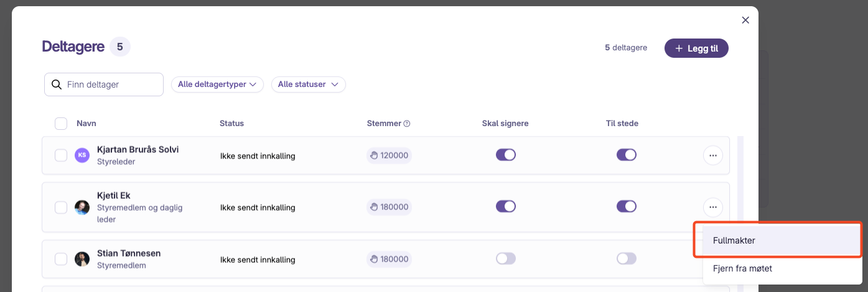
Task: Click the 120000 votes hand badge
Action: tap(389, 155)
